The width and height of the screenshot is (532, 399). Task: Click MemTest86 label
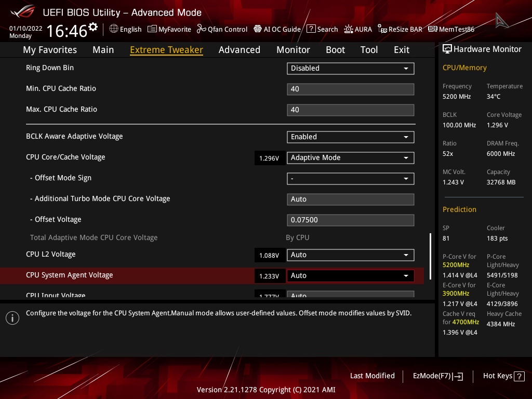(456, 30)
